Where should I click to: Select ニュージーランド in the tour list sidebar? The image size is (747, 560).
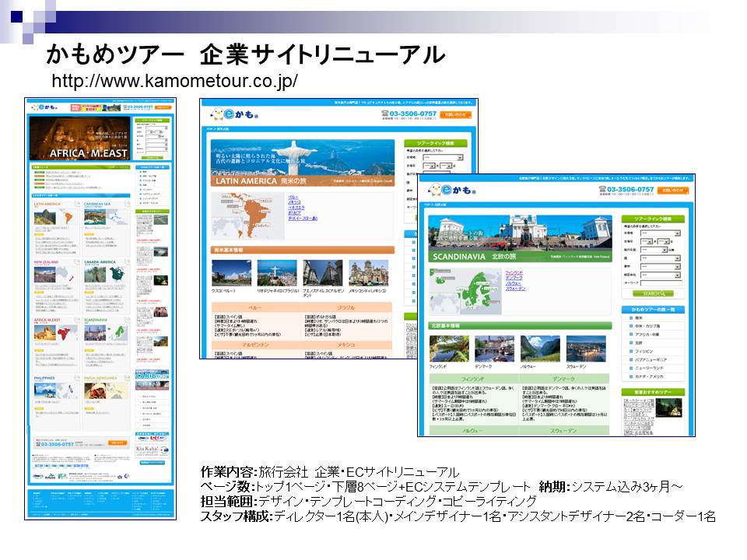[650, 368]
